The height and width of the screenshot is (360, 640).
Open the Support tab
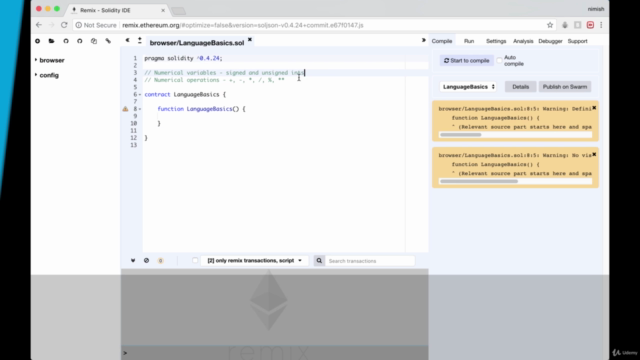(x=577, y=41)
